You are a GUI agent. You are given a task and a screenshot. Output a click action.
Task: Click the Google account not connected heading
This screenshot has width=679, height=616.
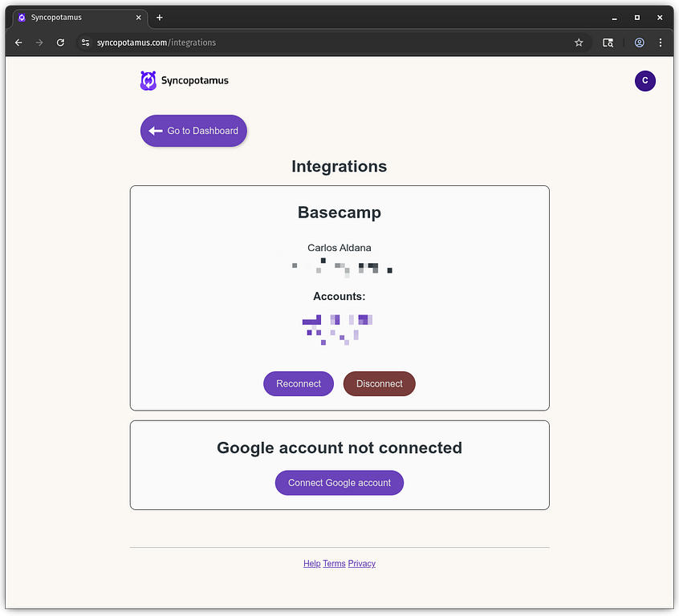[339, 448]
